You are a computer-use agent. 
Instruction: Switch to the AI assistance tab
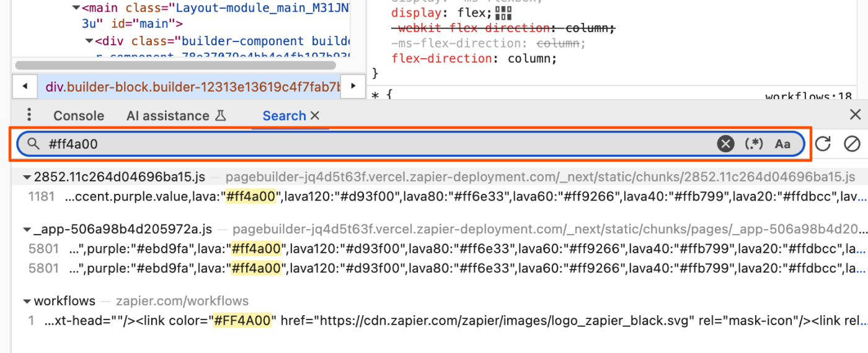click(175, 116)
